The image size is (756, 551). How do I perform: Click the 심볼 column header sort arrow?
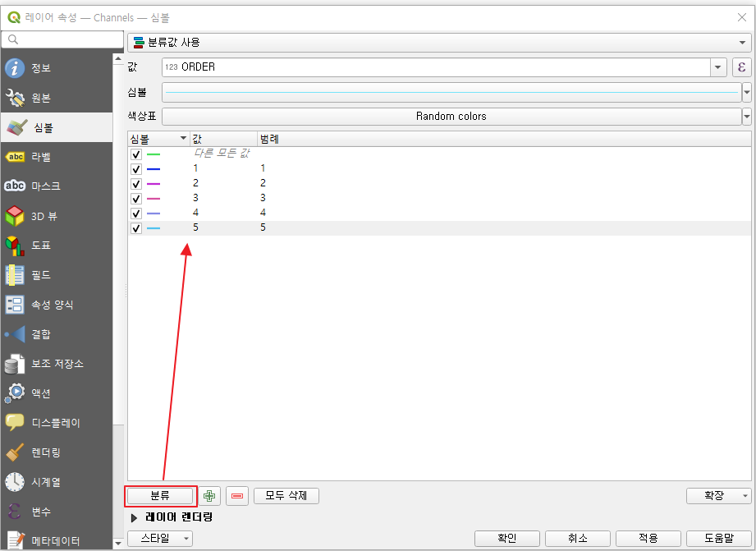point(183,139)
